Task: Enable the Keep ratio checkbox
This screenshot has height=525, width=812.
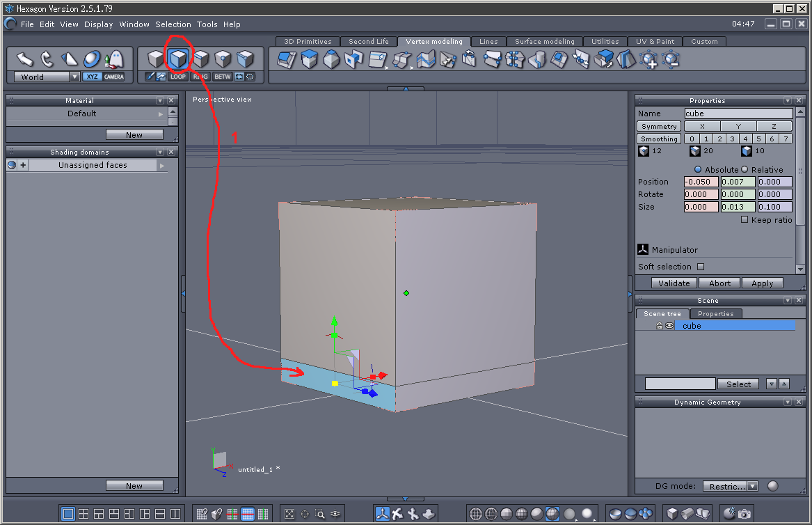Action: (x=745, y=219)
